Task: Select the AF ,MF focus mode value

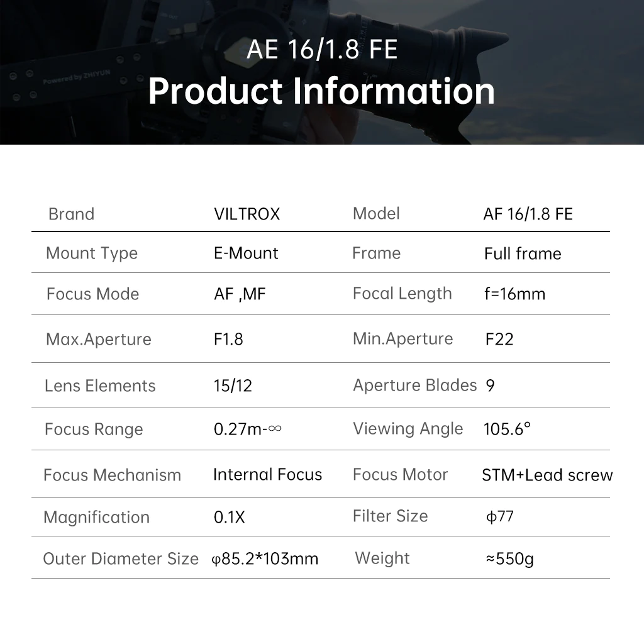Action: [240, 294]
